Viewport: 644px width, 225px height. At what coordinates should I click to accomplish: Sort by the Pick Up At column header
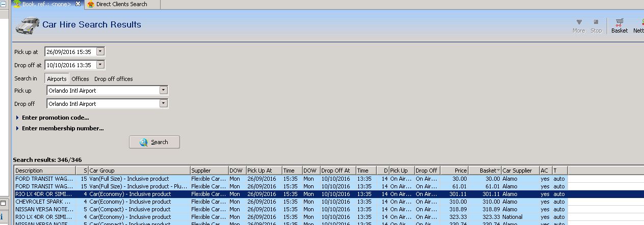tap(264, 171)
